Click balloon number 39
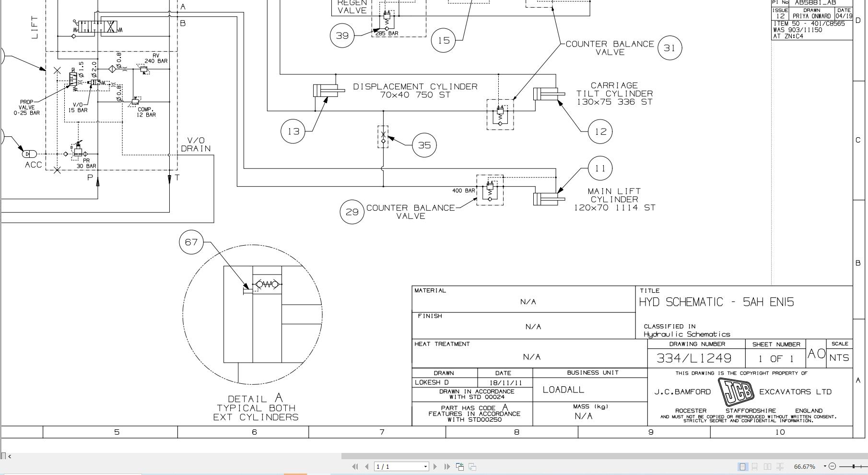The height and width of the screenshot is (475, 868). pos(342,36)
